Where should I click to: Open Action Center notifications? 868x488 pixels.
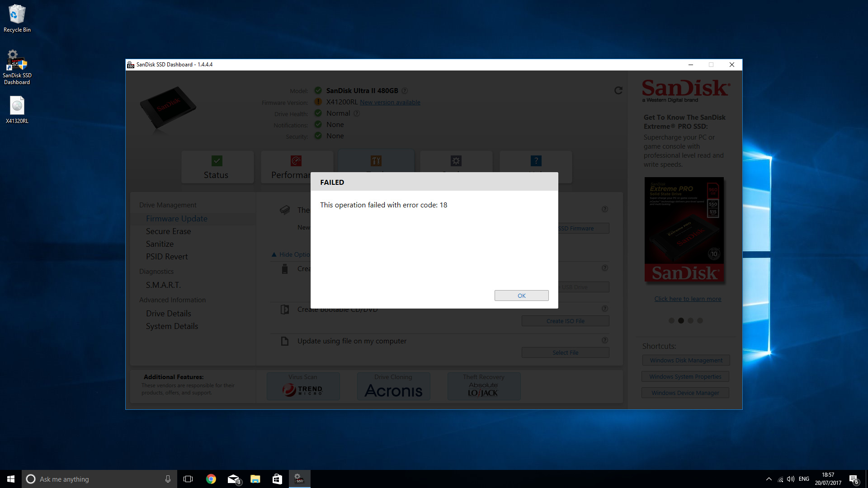pos(854,479)
